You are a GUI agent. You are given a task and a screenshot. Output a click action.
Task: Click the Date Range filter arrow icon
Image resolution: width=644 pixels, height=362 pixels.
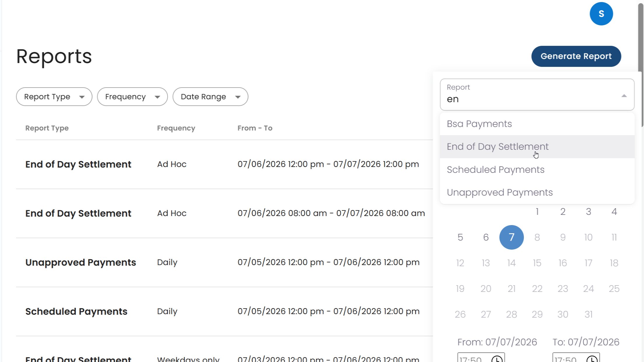point(238,97)
